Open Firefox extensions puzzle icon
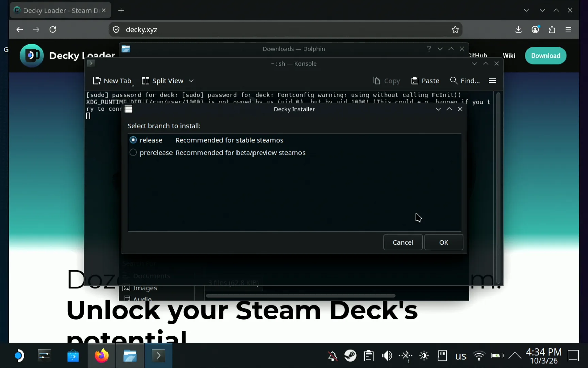The image size is (588, 368). (x=552, y=29)
